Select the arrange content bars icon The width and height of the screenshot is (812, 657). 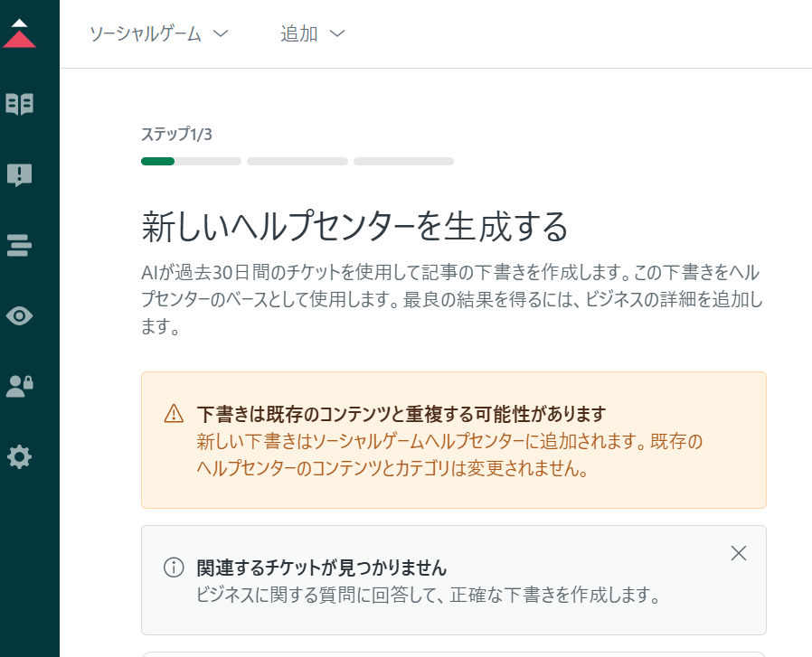tap(19, 245)
